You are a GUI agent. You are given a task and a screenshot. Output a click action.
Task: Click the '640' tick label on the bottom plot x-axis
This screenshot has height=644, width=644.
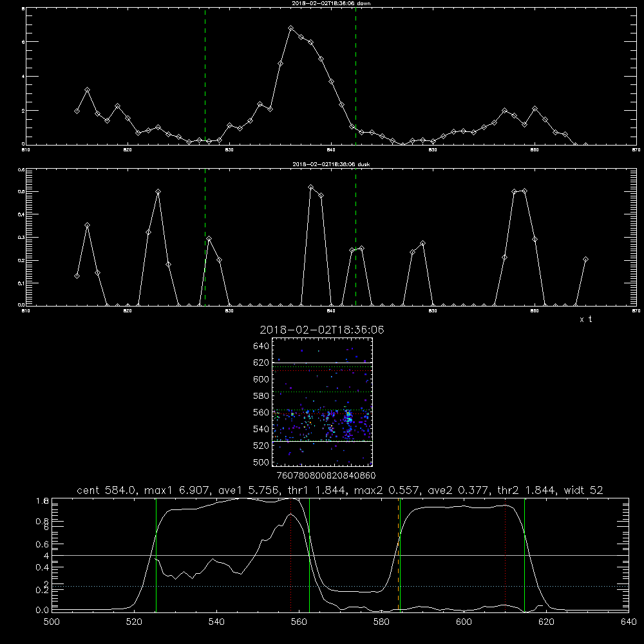click(x=629, y=622)
